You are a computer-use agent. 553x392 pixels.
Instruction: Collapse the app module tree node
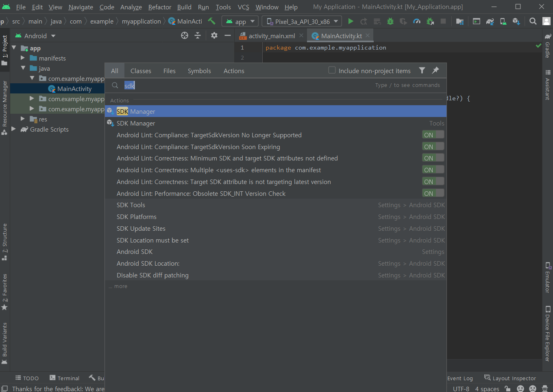click(14, 48)
